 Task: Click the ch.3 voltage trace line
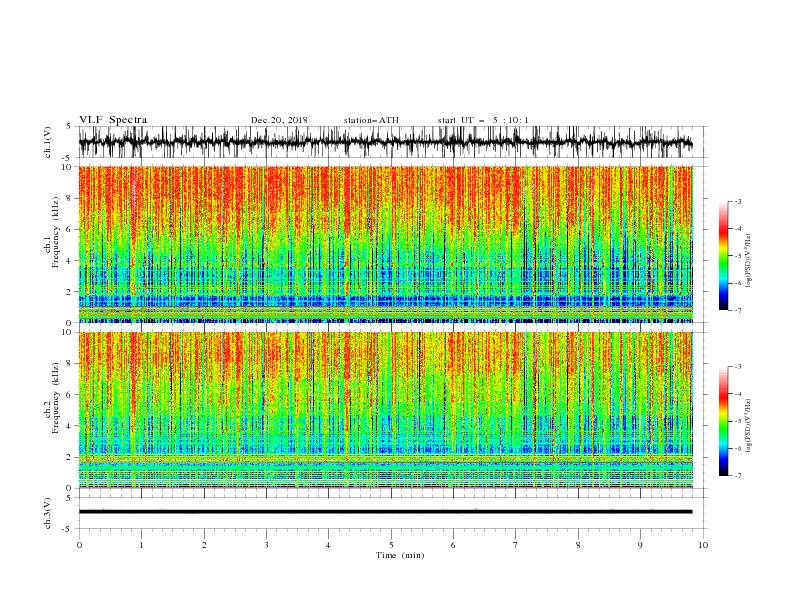pos(386,512)
